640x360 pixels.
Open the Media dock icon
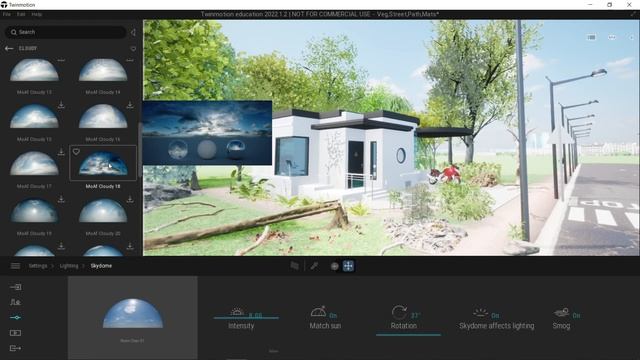[x=16, y=333]
